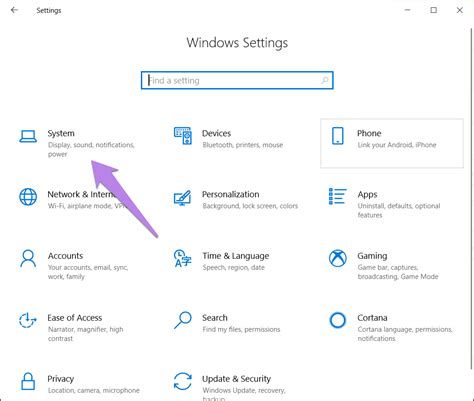
Task: Open the System laptop icon
Action: (28, 136)
